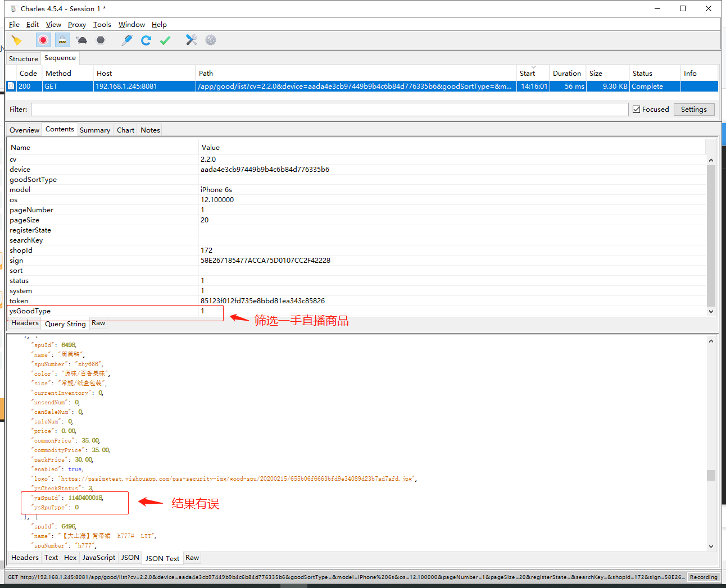Viewport: 726px width, 588px height.
Task: Open the Help menu
Action: pyautogui.click(x=159, y=25)
